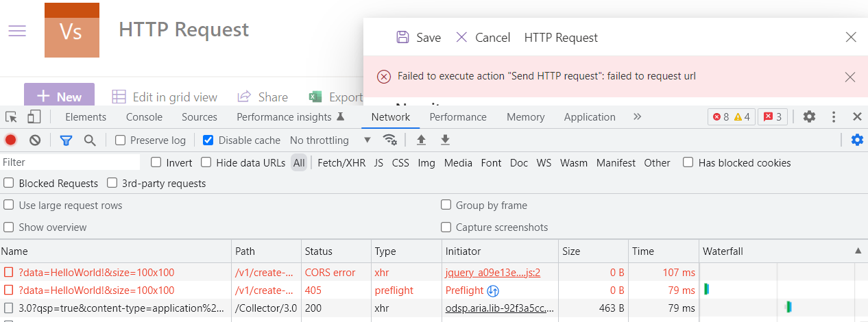
Task: Switch to the Console tab
Action: (144, 117)
